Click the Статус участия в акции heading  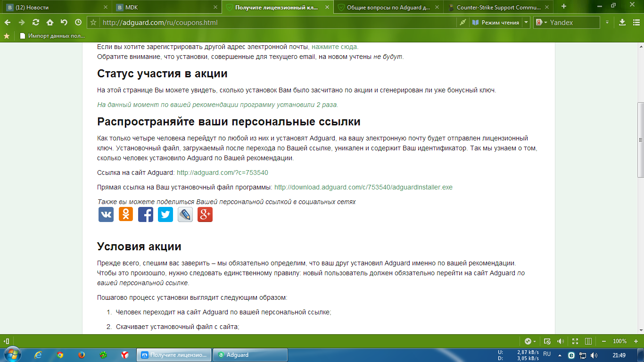162,74
